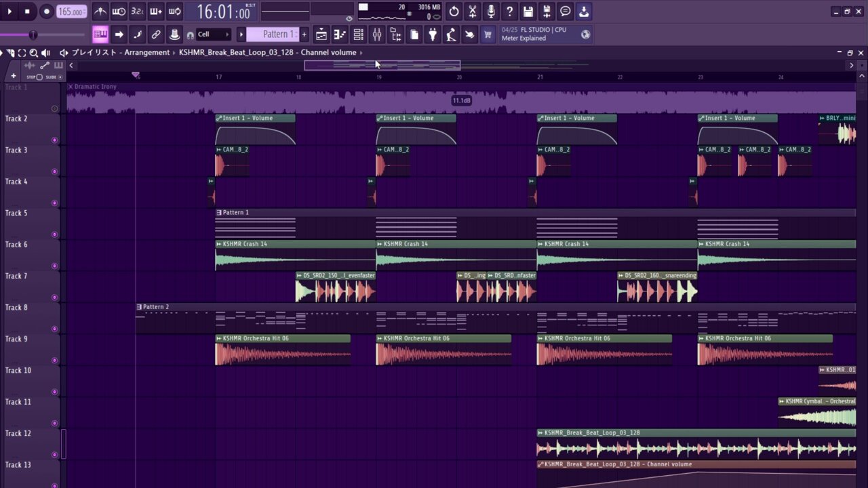Select the automation clips focus icon

pyautogui.click(x=45, y=65)
